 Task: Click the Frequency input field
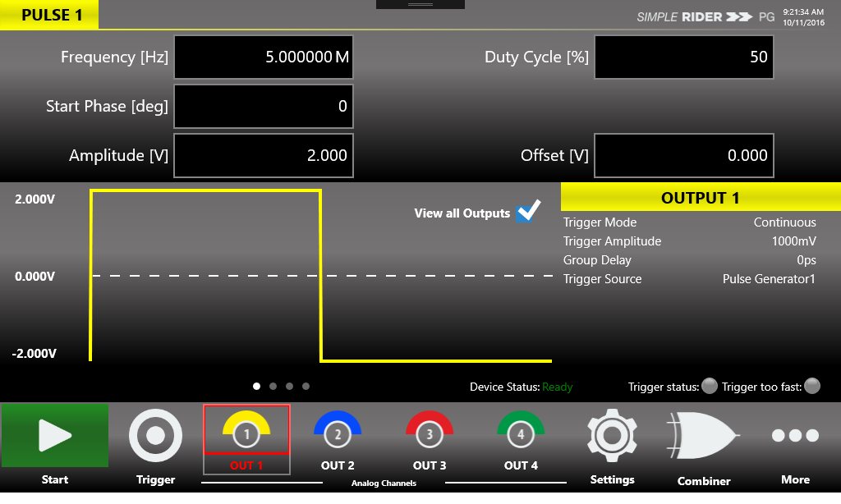pos(264,57)
